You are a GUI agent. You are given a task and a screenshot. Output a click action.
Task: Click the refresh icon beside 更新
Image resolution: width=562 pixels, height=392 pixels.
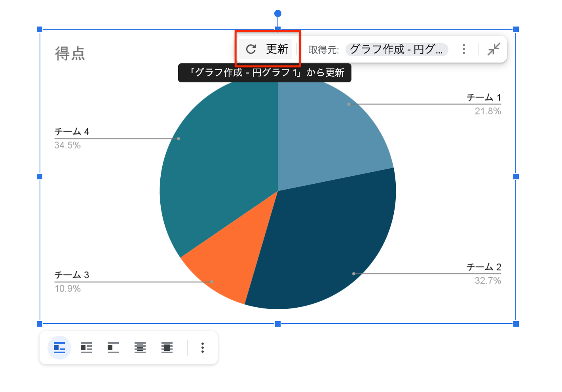251,49
